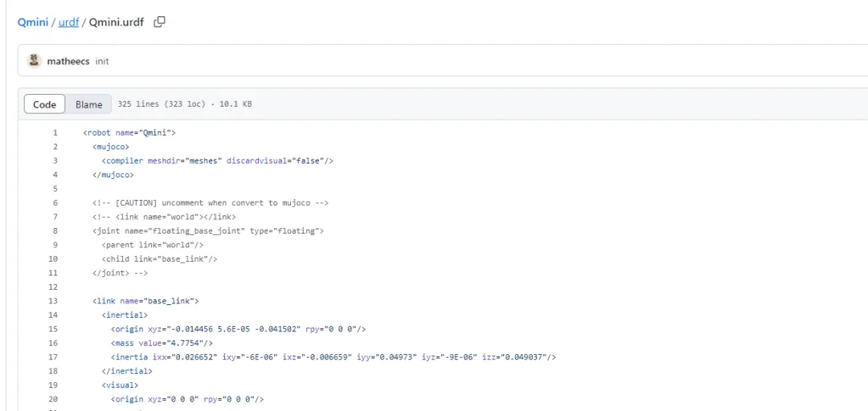This screenshot has height=411, width=868.
Task: Click the '[CAUTION] uncomment when convert to mujoco' comment
Action: click(211, 202)
